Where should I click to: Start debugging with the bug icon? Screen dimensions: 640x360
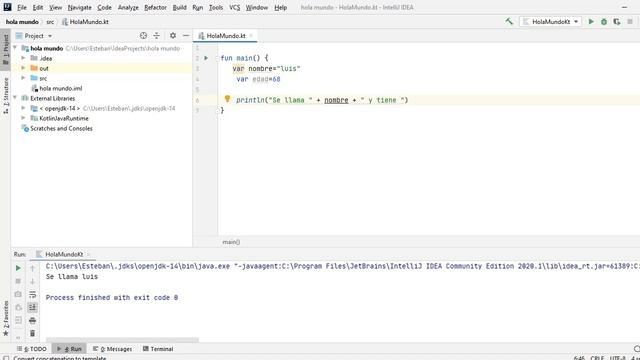tap(604, 22)
